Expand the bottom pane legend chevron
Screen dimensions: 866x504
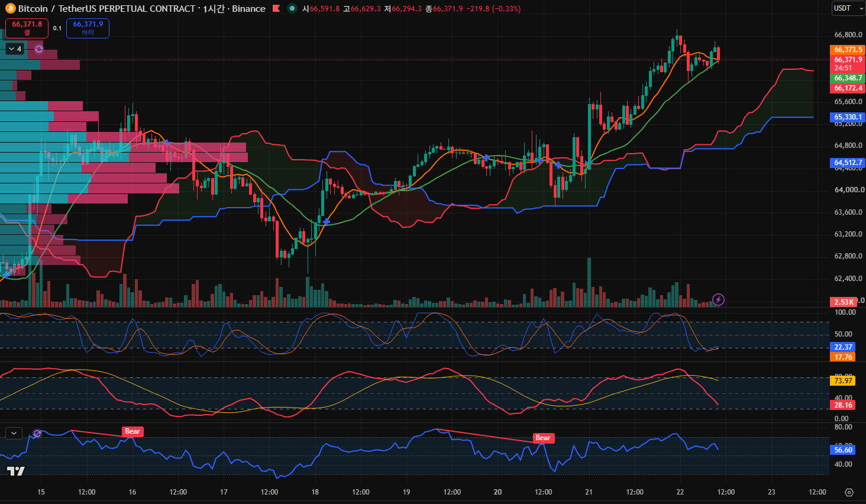[14, 433]
